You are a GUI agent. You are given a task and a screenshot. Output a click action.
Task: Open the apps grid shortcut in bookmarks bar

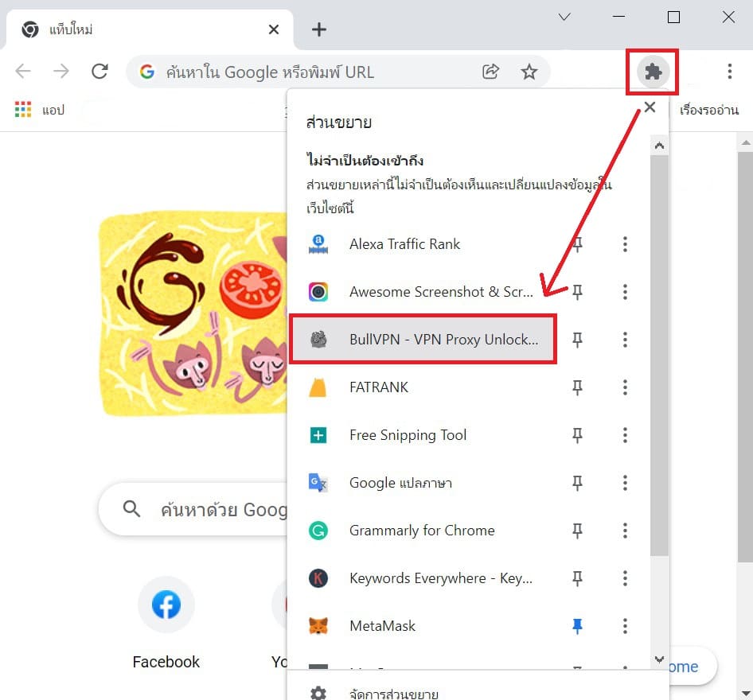point(23,110)
